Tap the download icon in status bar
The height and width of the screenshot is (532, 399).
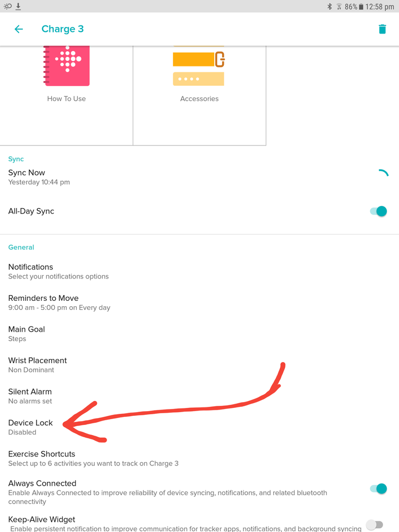click(18, 6)
